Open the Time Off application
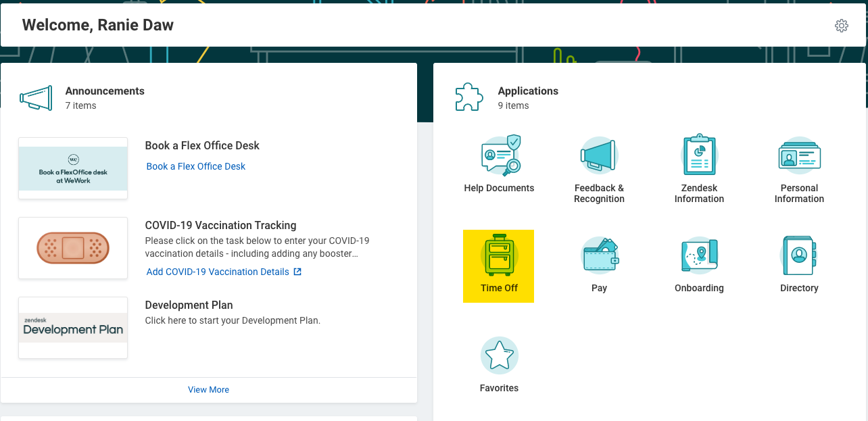The height and width of the screenshot is (421, 868). pos(498,266)
